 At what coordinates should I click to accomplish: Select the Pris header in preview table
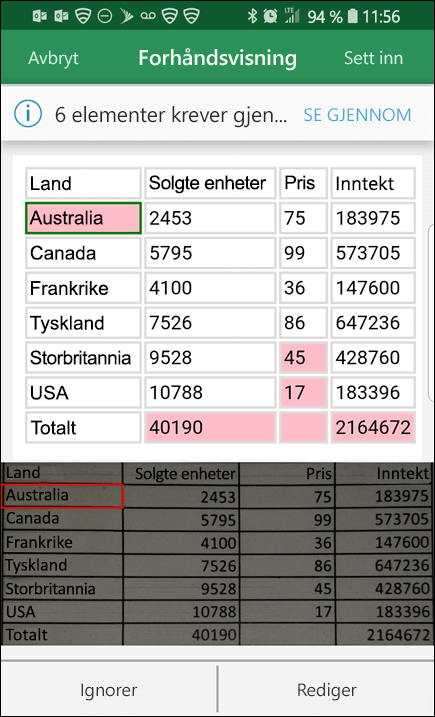click(x=304, y=183)
